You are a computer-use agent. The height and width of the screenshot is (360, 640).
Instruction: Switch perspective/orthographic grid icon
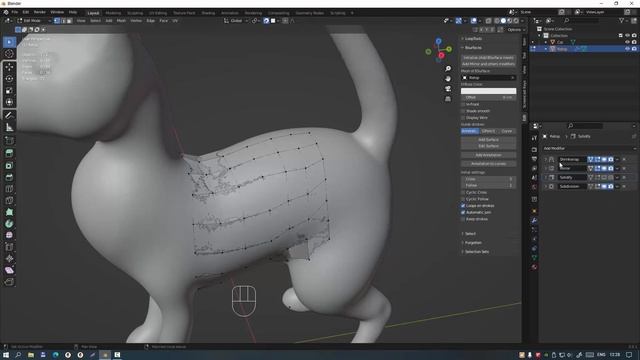[x=448, y=99]
